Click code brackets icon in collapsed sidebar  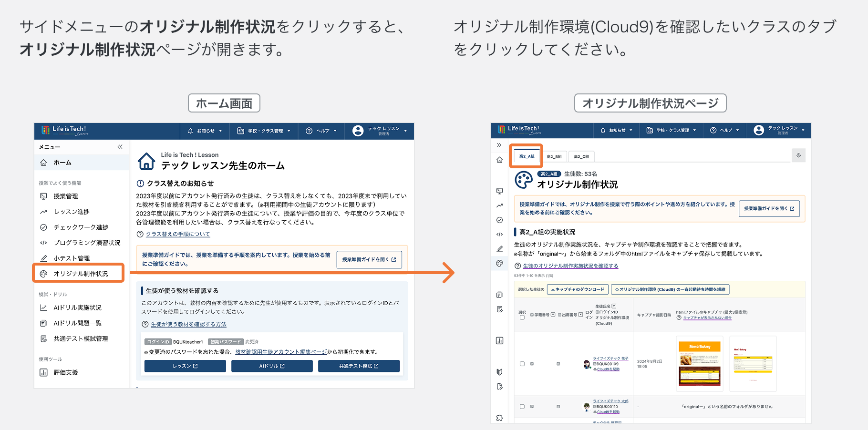[x=499, y=235]
